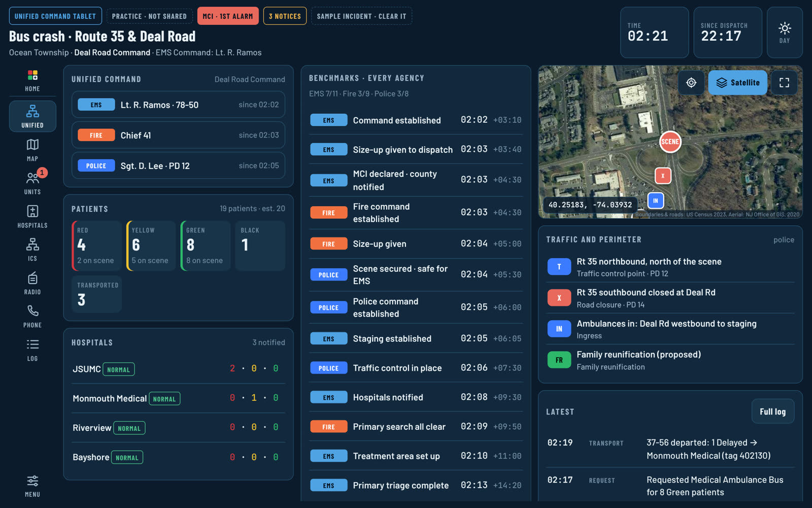812x508 pixels.
Task: Click the Practice Not Shared label
Action: coord(149,16)
